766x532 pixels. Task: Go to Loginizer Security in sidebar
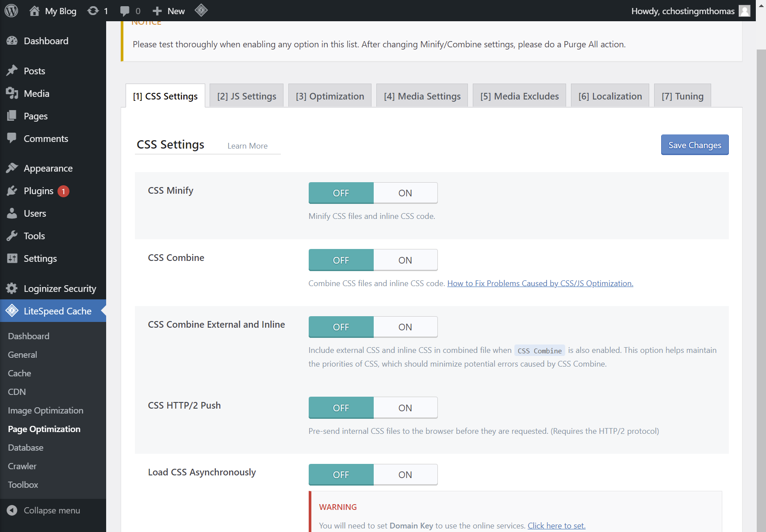point(60,289)
